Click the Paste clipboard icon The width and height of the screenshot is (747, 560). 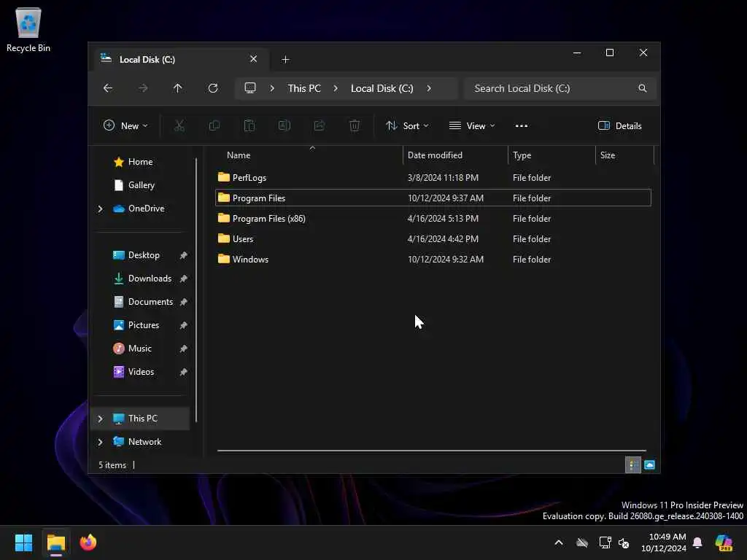249,125
